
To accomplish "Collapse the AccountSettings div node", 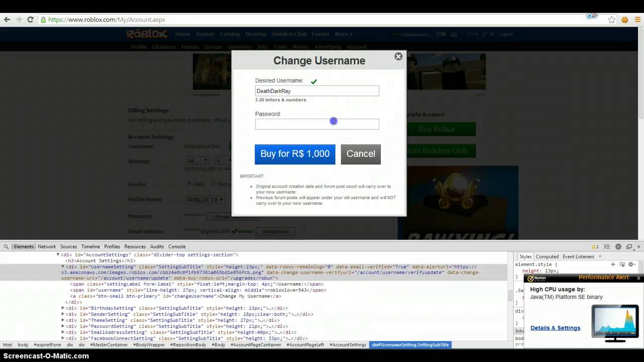I will [x=58, y=255].
